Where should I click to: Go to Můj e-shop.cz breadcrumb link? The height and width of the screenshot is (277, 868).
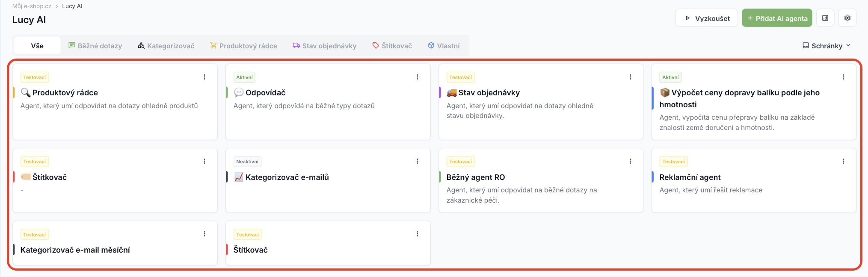pos(32,6)
